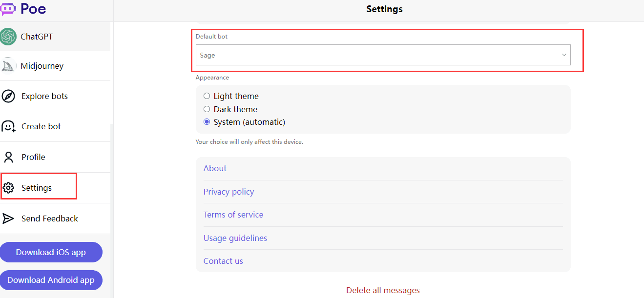The image size is (644, 298).
Task: Click the ChatGPT bot avatar icon
Action: pos(8,37)
